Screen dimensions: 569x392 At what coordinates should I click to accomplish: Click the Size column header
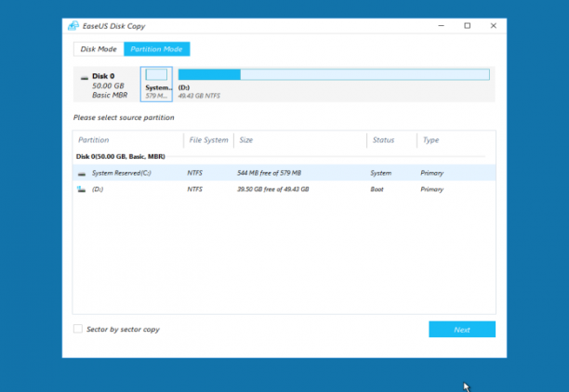246,140
